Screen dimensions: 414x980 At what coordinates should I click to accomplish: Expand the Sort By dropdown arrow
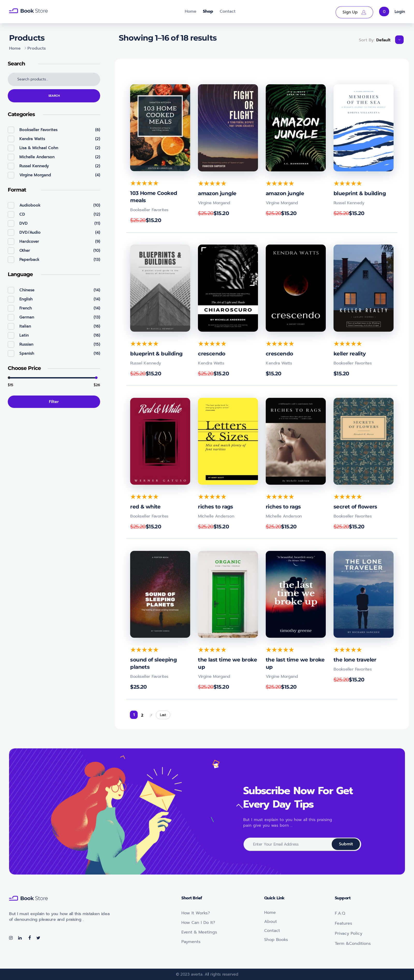399,40
